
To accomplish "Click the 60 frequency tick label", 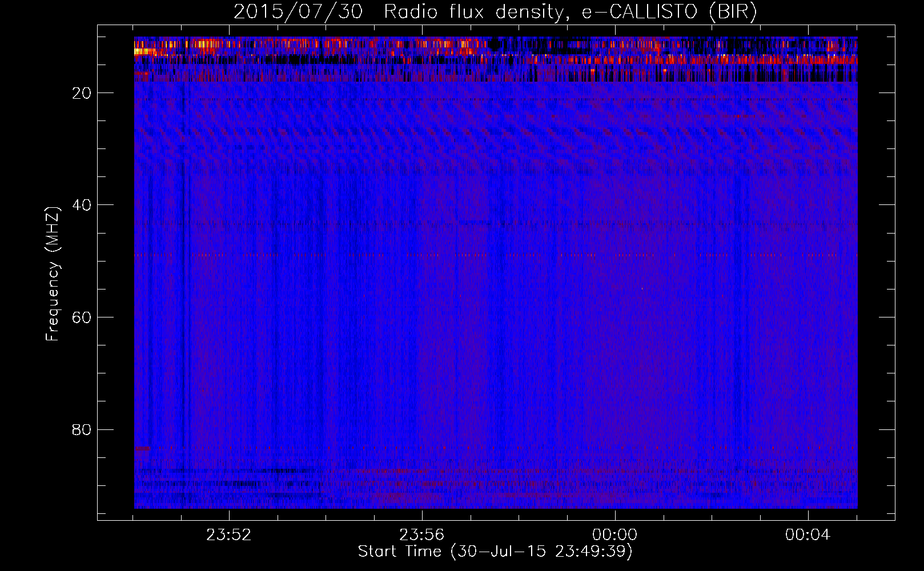I will click(x=82, y=317).
